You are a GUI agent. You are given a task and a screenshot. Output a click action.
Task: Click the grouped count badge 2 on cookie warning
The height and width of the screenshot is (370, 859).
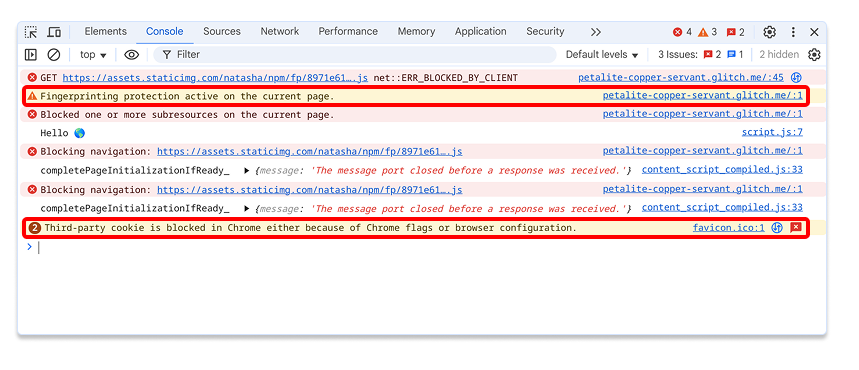(35, 228)
